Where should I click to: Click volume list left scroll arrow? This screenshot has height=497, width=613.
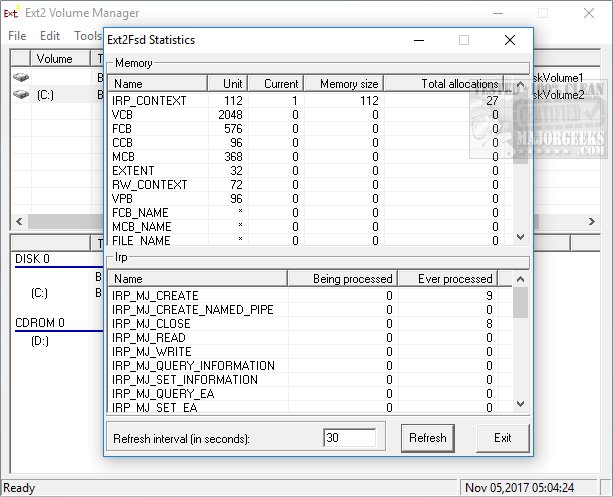[x=19, y=221]
